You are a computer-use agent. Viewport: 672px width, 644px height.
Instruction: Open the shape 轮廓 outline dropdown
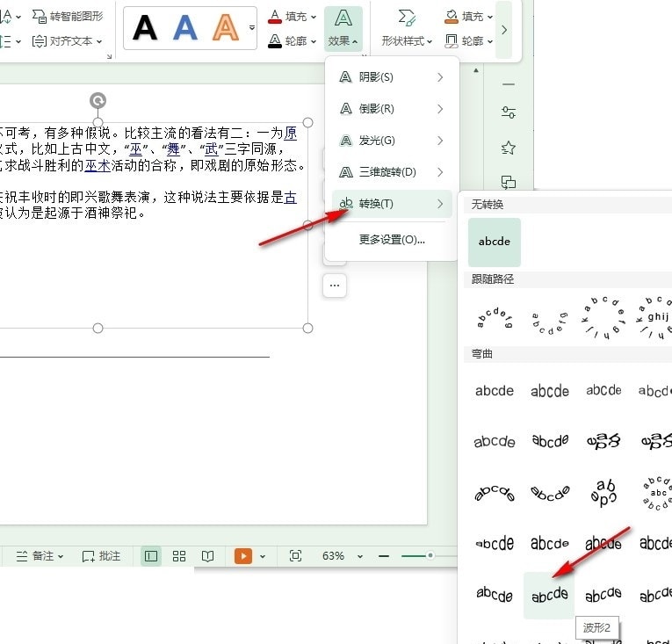(x=468, y=40)
